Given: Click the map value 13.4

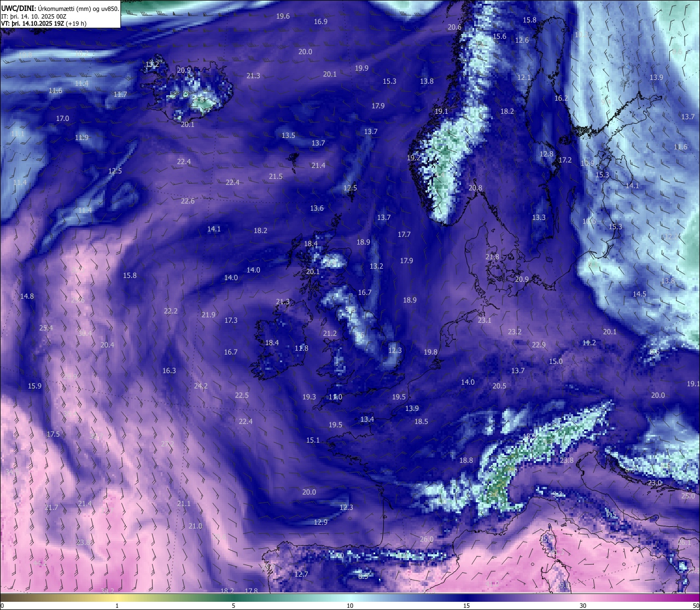Looking at the screenshot, I should [367, 420].
